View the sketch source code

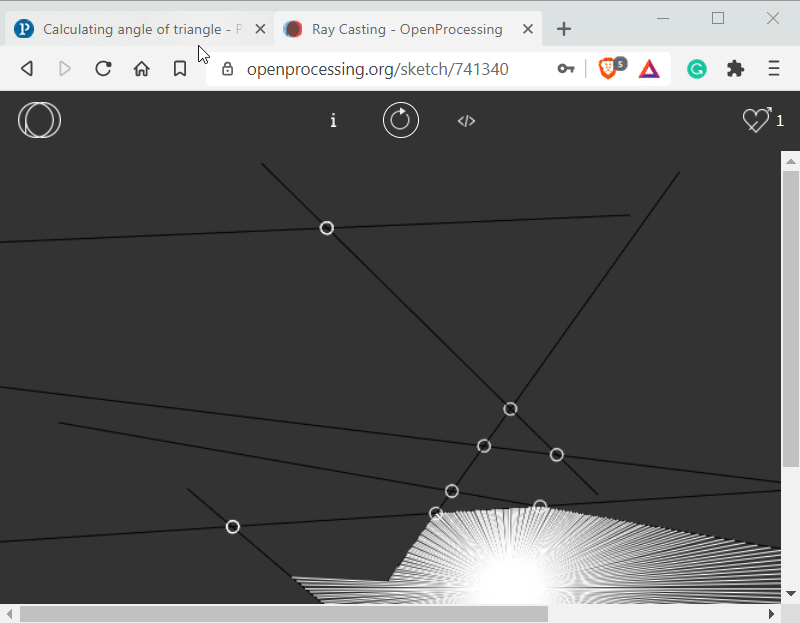pos(466,121)
